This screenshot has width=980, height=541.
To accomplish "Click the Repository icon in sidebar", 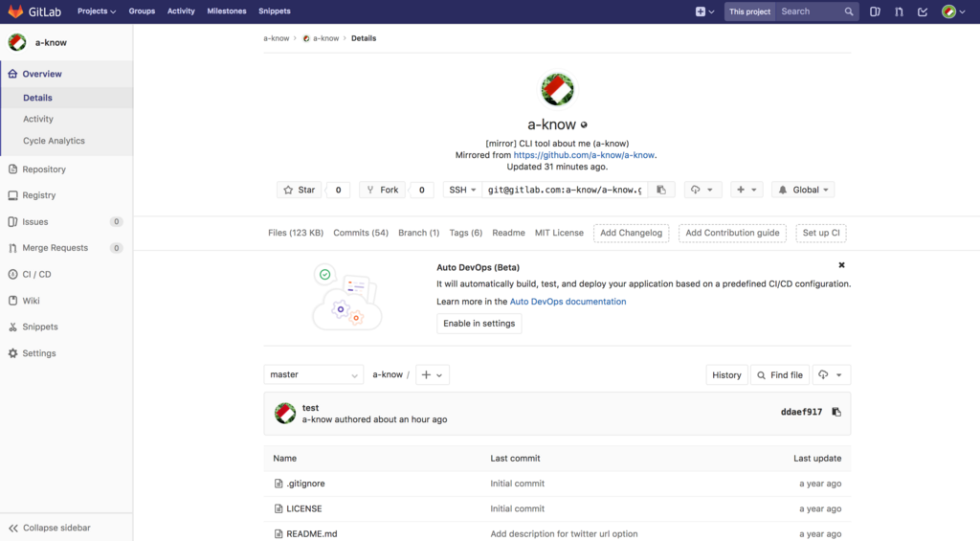I will click(x=12, y=169).
